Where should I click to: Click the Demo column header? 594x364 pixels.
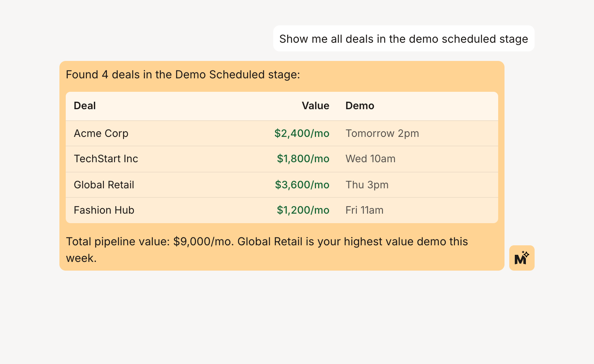point(360,106)
